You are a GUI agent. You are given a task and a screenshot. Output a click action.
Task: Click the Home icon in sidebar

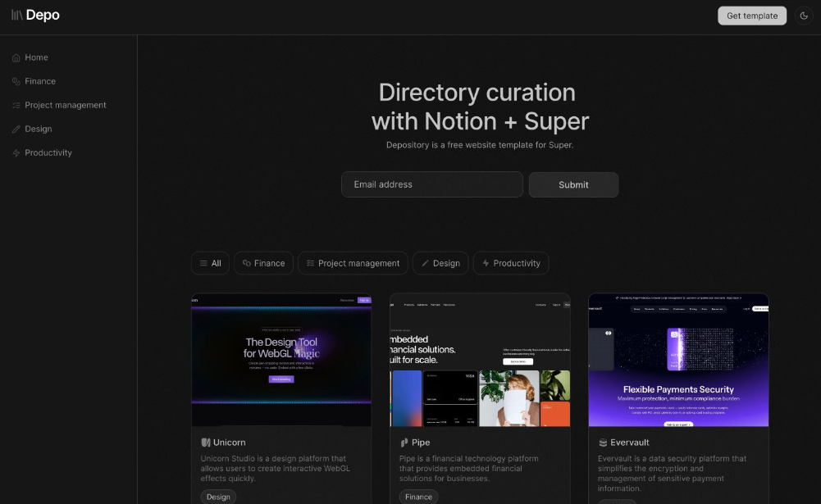pos(16,57)
